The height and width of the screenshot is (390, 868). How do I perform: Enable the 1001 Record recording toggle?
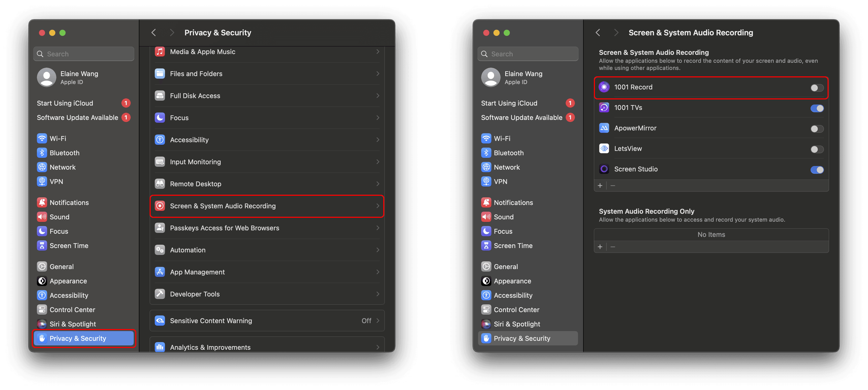pyautogui.click(x=817, y=88)
